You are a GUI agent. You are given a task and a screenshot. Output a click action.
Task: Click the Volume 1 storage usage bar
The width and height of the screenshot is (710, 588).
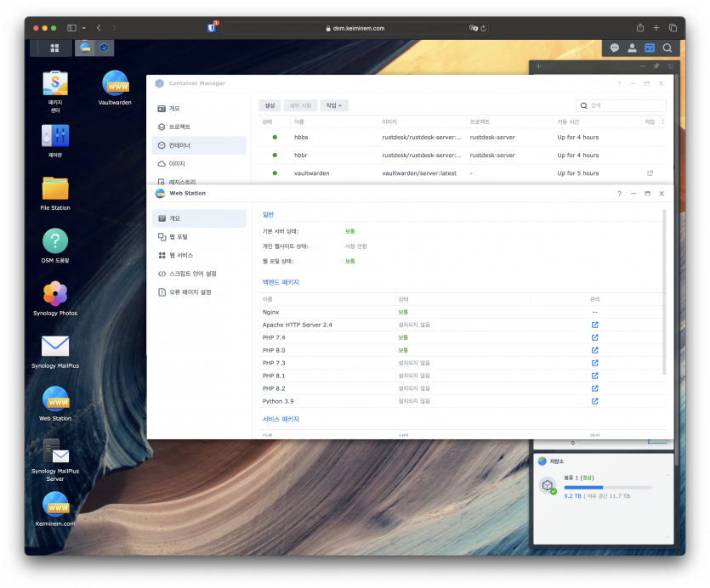[607, 488]
